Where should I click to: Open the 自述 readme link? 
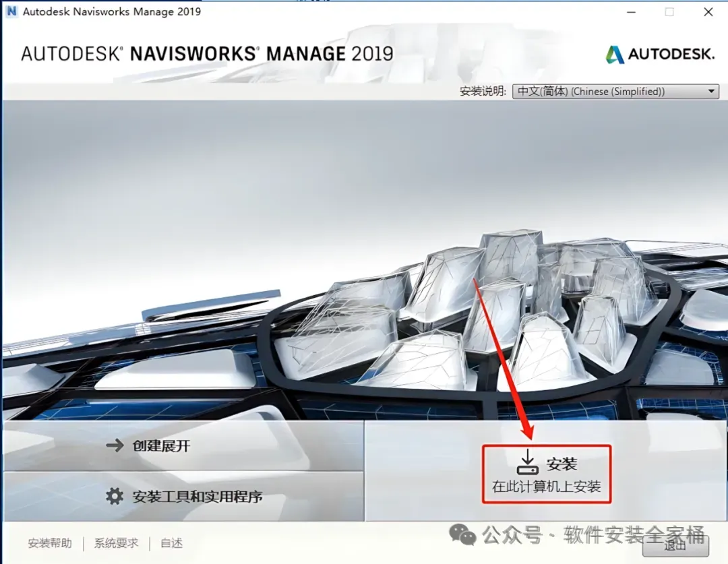(171, 543)
